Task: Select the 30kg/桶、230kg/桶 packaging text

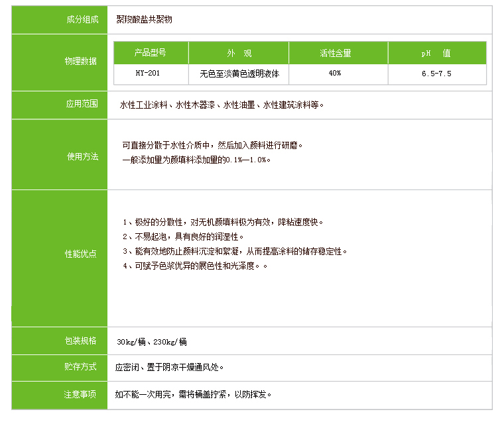Action: coord(152,342)
